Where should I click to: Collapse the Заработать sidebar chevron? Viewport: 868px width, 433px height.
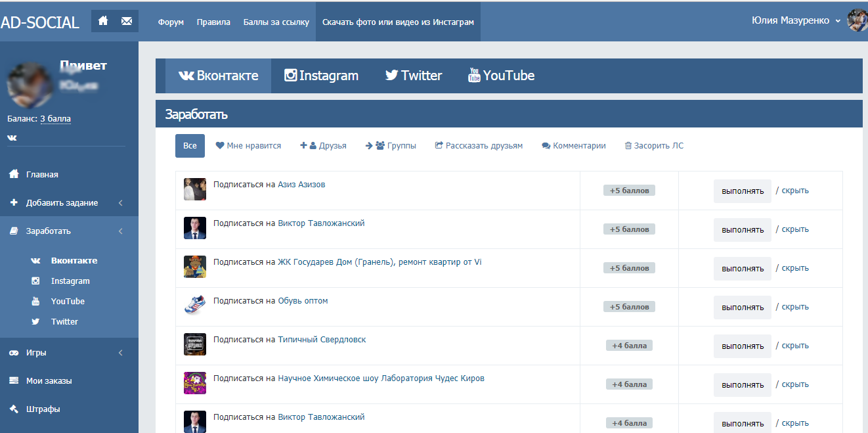121,231
